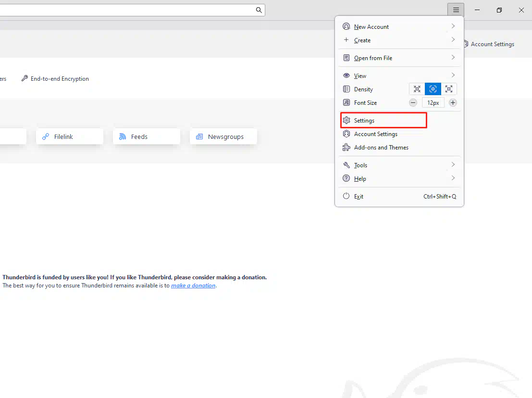Click the Tools wrench icon
Viewport: 532px width, 398px height.
click(346, 165)
